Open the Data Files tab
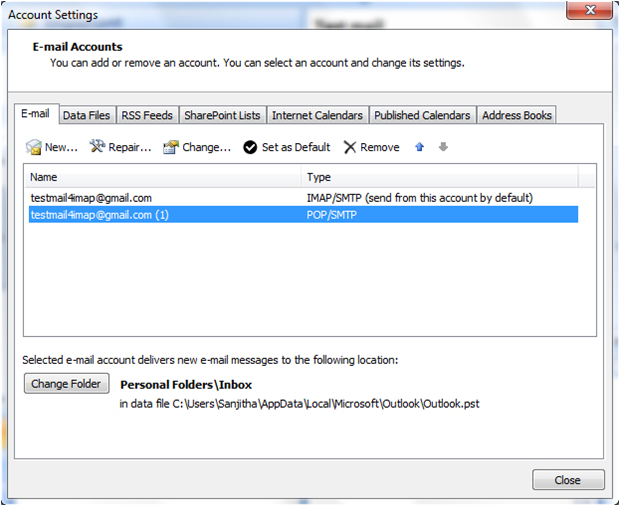Viewport: 620px width, 506px height. [x=87, y=115]
